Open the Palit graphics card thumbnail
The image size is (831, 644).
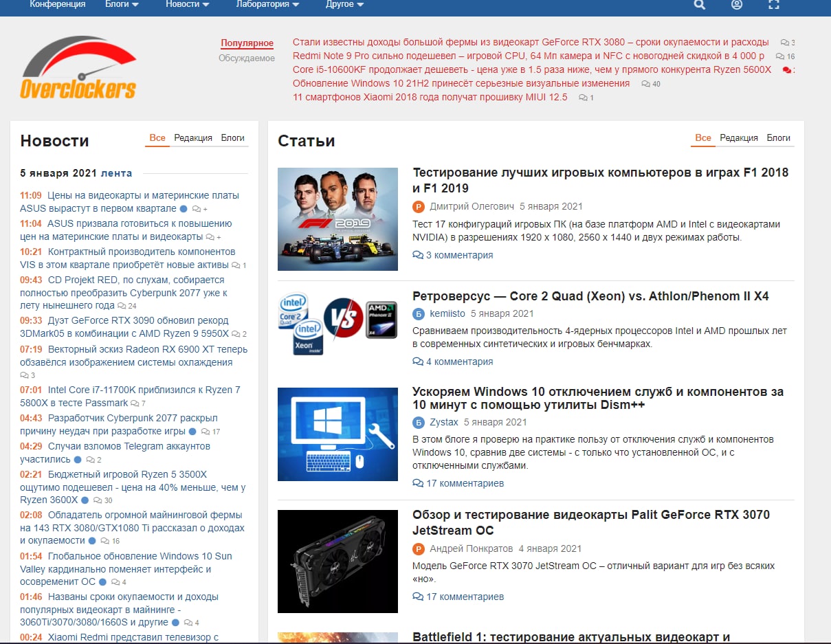tap(337, 561)
